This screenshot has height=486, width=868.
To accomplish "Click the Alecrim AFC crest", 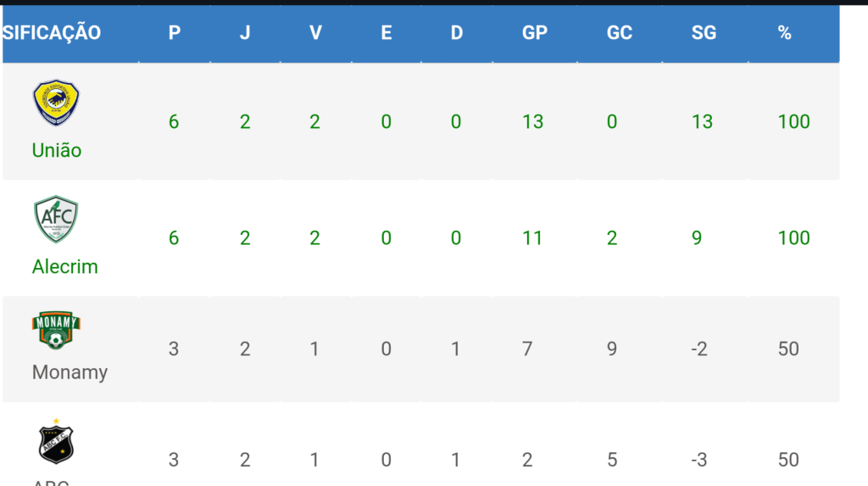I will coord(56,219).
